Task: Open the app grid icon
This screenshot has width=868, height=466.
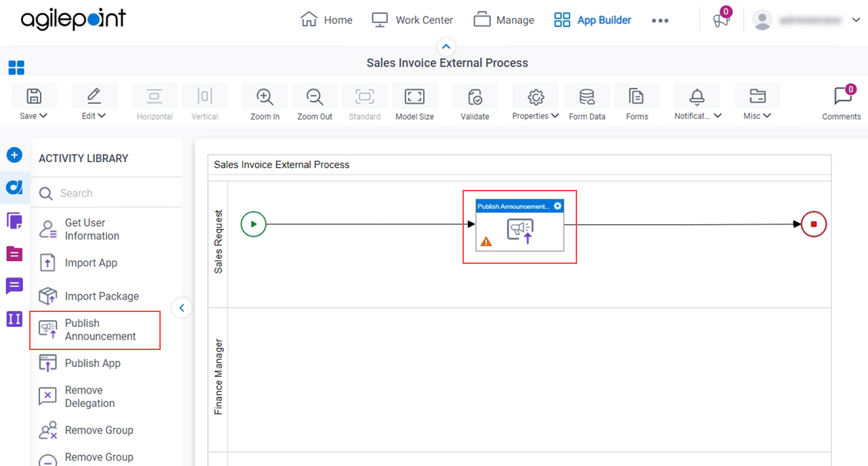Action: (x=16, y=67)
